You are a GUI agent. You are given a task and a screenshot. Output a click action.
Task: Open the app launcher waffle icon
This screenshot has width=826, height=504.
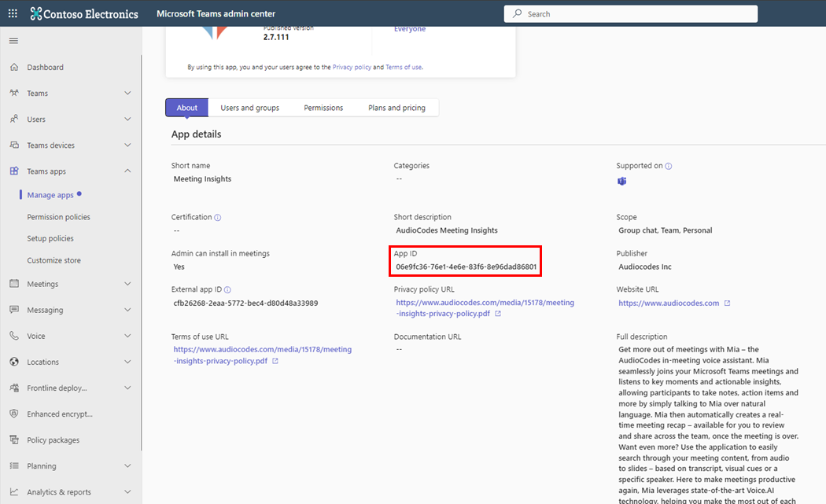(x=13, y=13)
